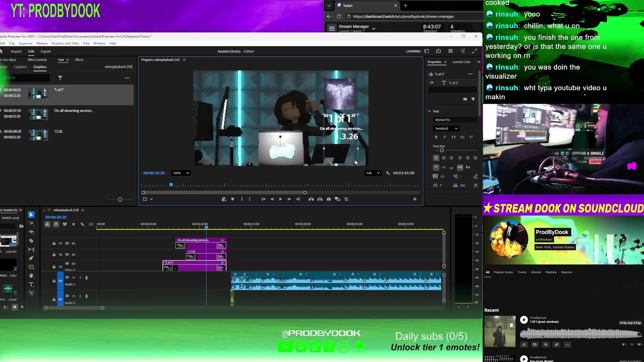The image size is (644, 362).
Task: Add marker in Program monitor
Action: click(232, 199)
